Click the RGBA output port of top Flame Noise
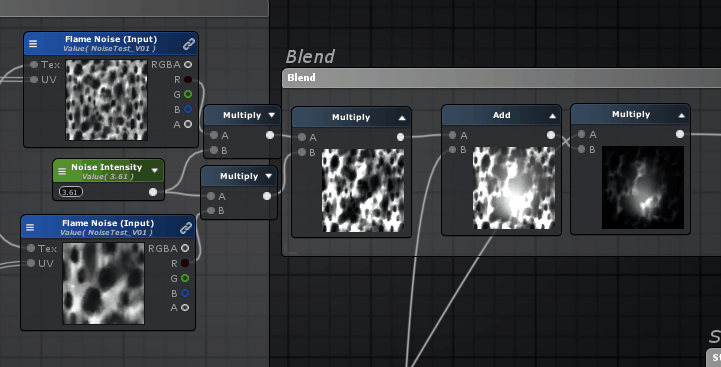Viewport: 721px width, 367px height. [188, 64]
